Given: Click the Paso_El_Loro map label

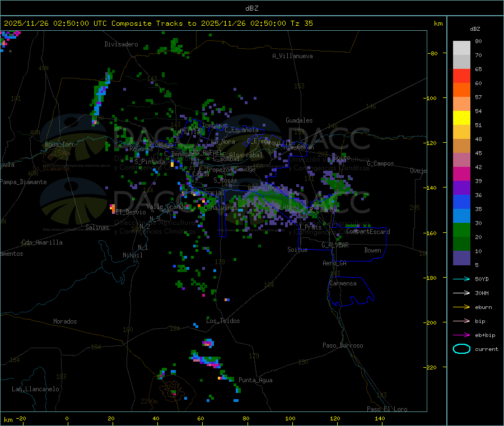Looking at the screenshot, I should pos(388,409).
